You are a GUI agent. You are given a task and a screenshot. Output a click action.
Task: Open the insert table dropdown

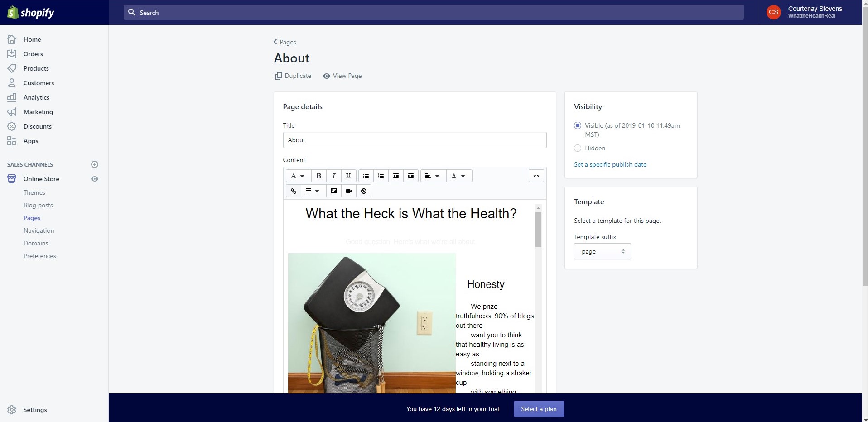[313, 191]
